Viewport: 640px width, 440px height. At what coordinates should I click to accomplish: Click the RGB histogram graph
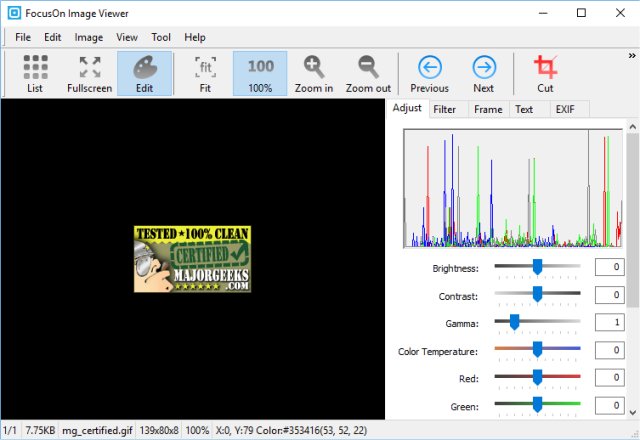513,188
